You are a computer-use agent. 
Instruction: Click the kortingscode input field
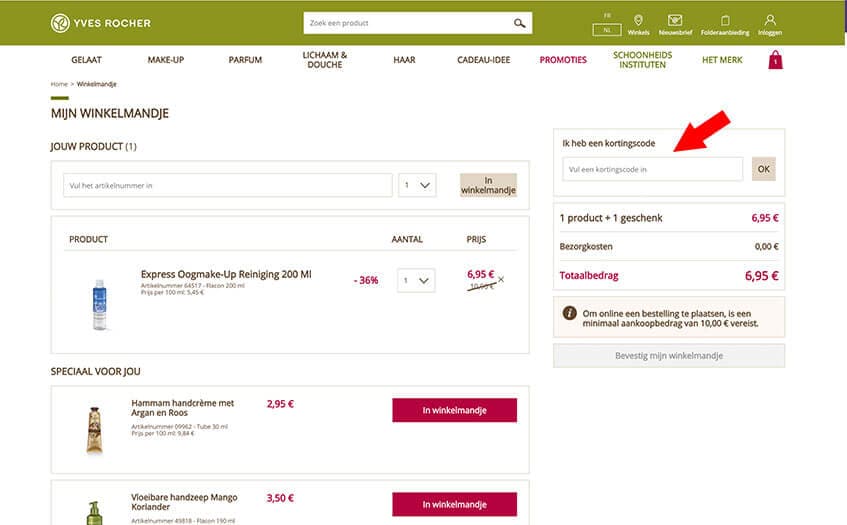[652, 169]
